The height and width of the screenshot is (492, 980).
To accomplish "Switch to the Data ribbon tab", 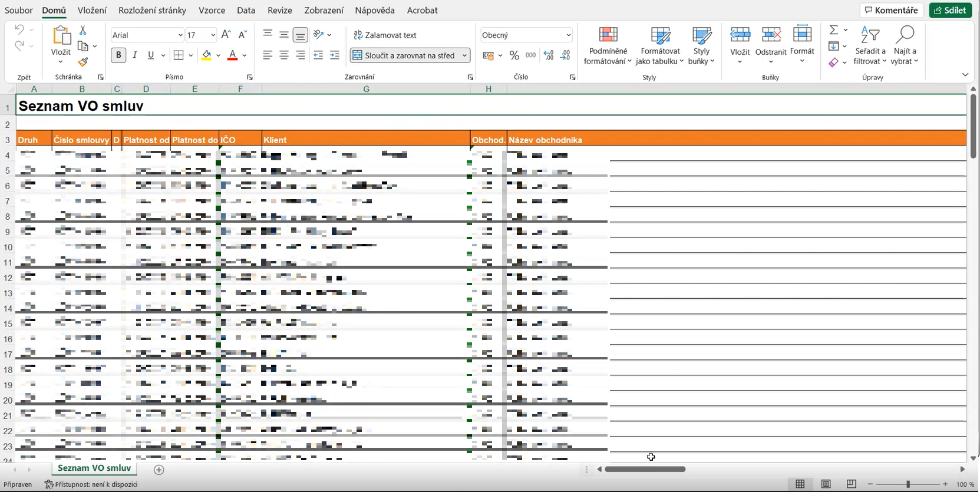I will pyautogui.click(x=246, y=10).
